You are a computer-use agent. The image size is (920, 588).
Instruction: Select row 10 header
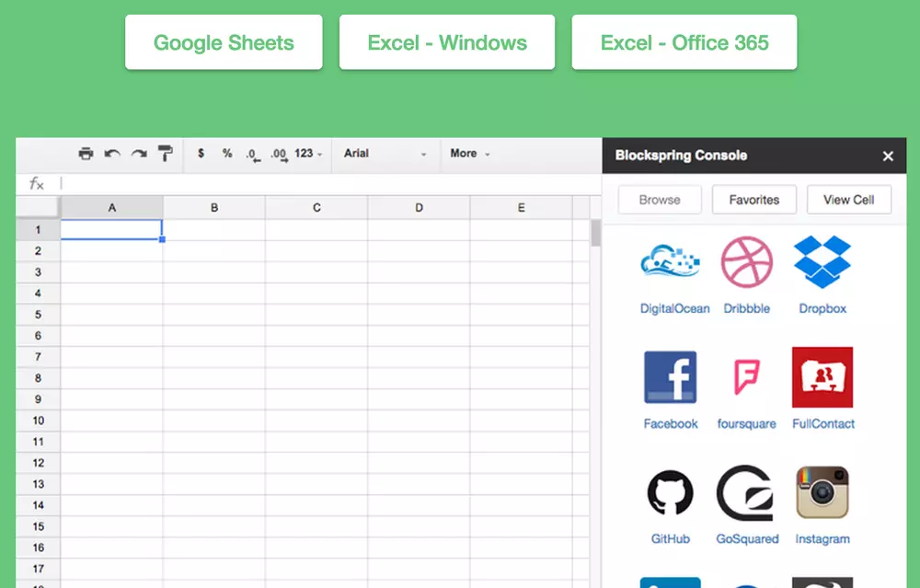pyautogui.click(x=38, y=421)
